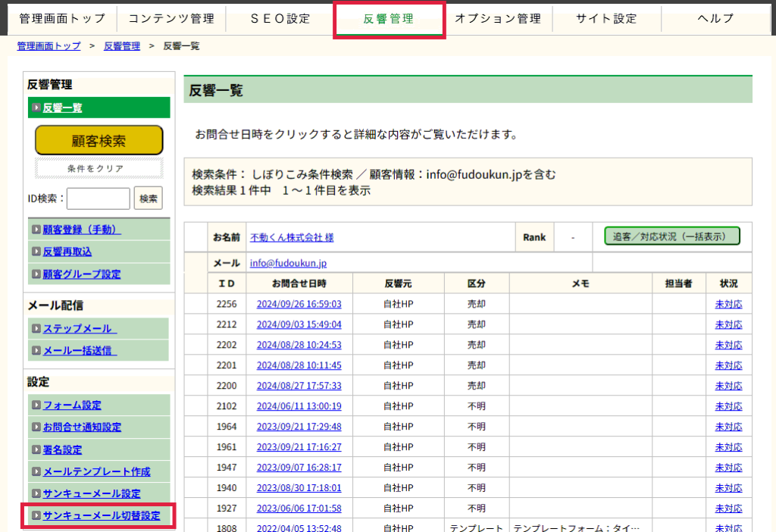Click arrow icon next to ステップメール

tap(36, 329)
